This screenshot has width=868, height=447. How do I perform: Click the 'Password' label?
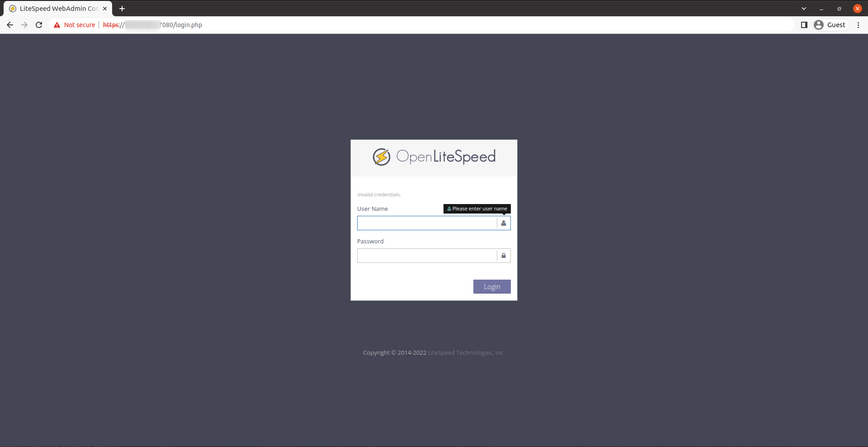(x=370, y=241)
